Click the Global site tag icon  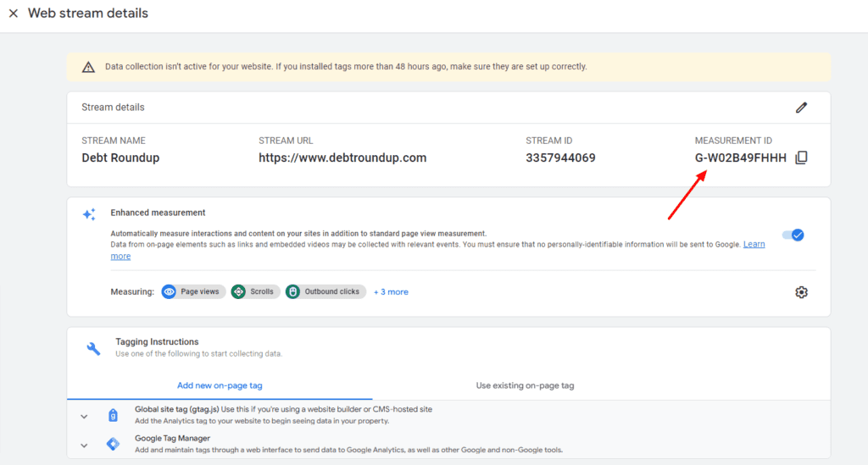[113, 415]
